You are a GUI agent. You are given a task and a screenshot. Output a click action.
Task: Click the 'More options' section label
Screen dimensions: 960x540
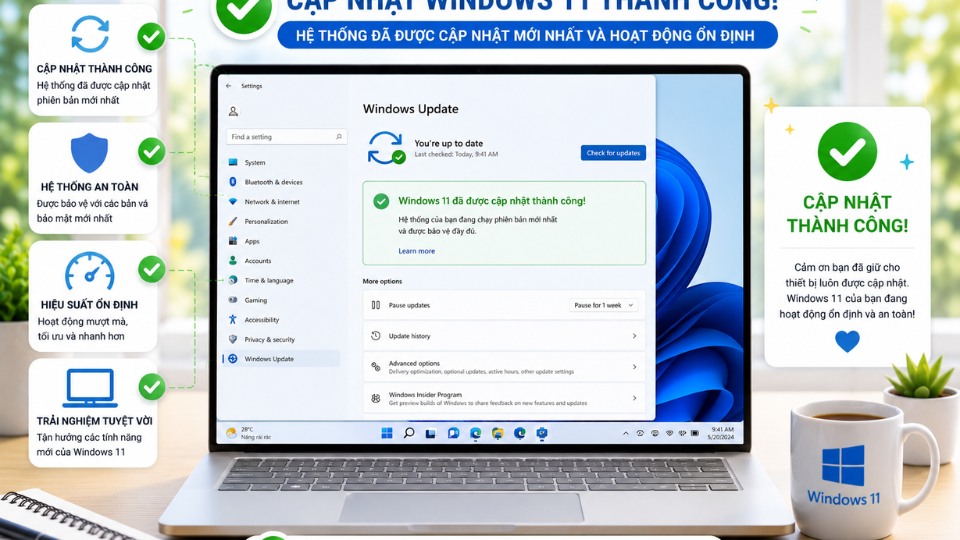click(382, 282)
